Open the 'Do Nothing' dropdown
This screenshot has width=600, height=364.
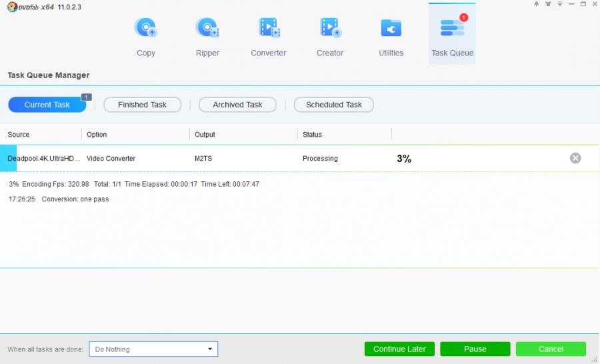(x=153, y=349)
